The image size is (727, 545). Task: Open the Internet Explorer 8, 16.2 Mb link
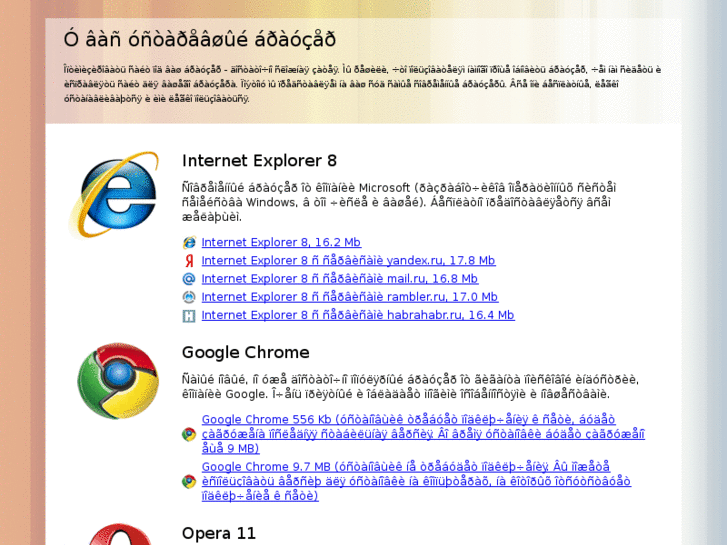(x=281, y=243)
